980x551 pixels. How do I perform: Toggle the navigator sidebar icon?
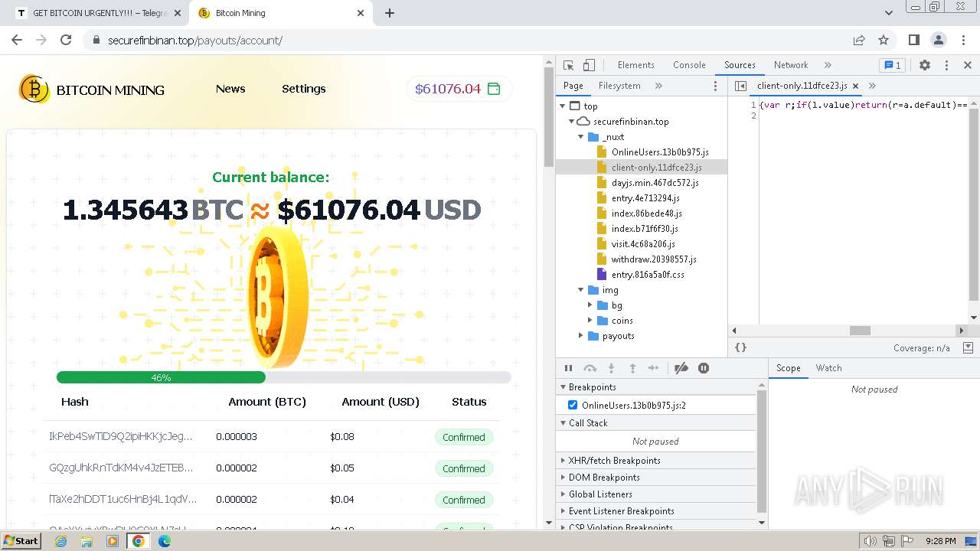(740, 86)
